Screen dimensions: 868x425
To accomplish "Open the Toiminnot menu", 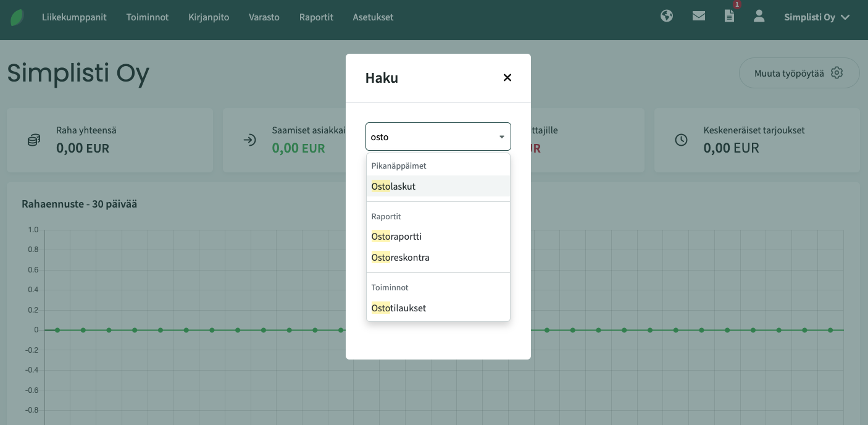I will [x=148, y=17].
